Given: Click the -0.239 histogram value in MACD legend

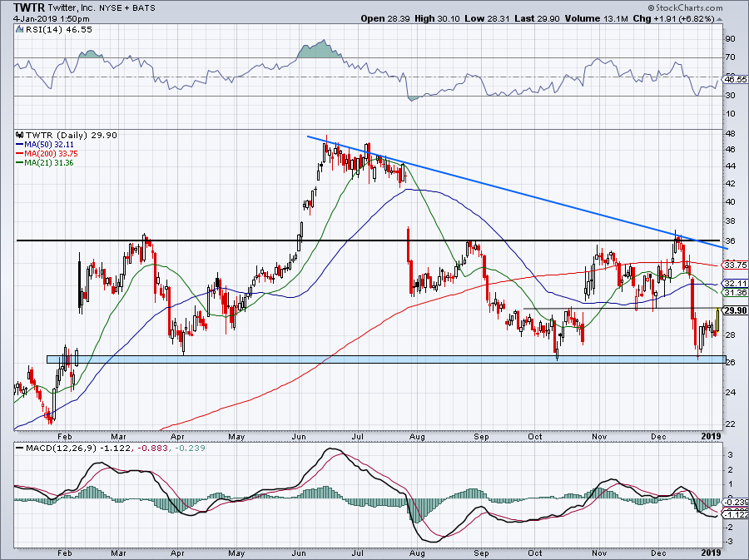Looking at the screenshot, I should coord(190,448).
